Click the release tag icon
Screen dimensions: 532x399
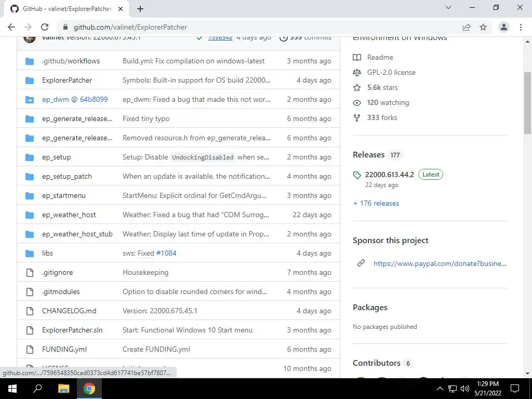pyautogui.click(x=357, y=175)
